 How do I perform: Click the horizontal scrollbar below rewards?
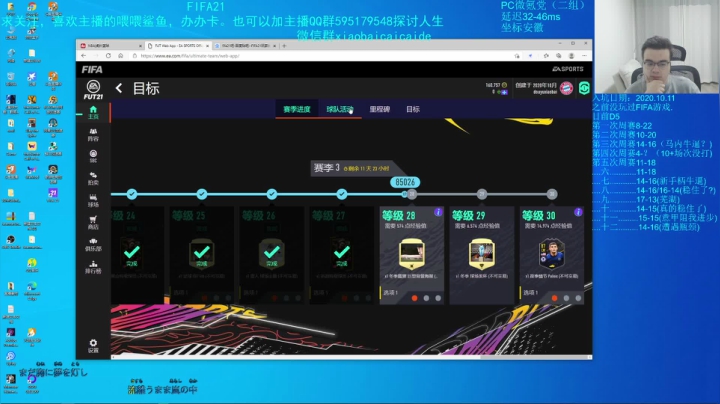[351, 357]
